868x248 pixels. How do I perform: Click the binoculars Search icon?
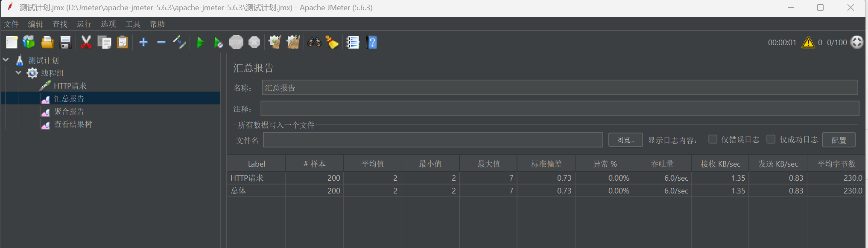tap(314, 42)
